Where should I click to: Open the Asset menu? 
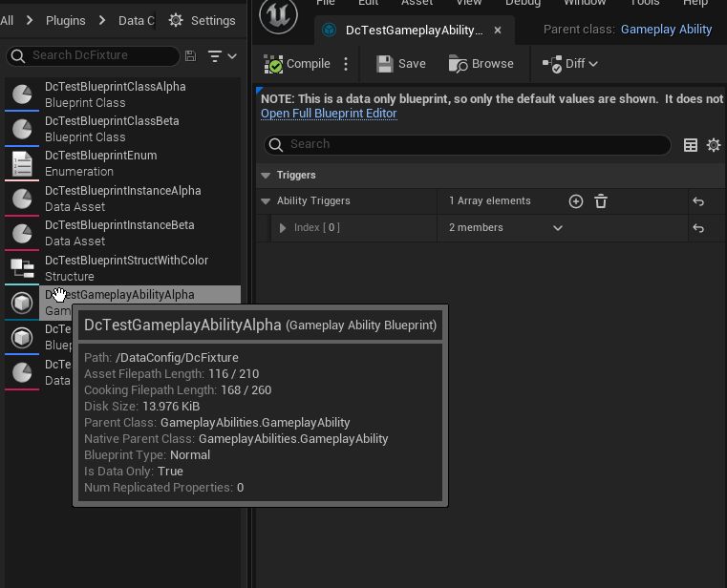pos(417,3)
